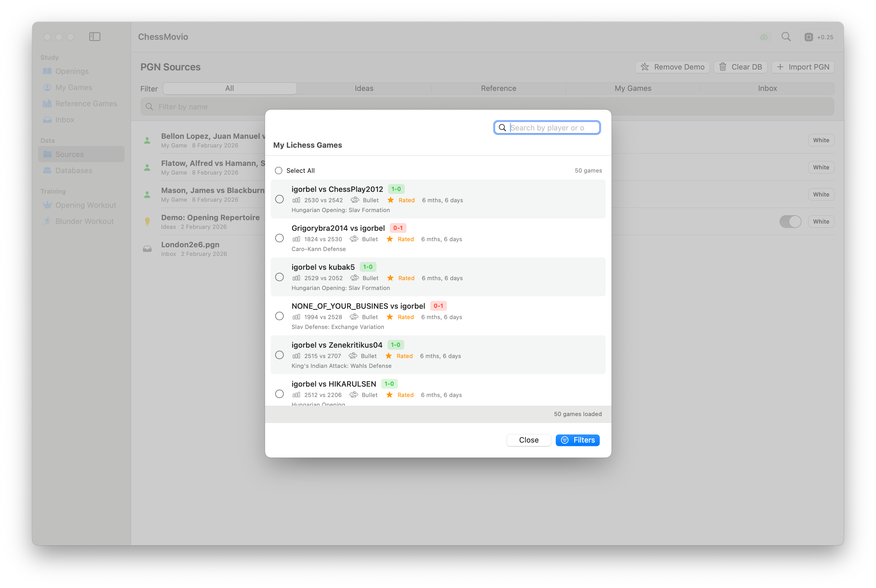The image size is (876, 588).
Task: Select the igorbel vs ChessPlay2012 game
Action: pos(279,199)
